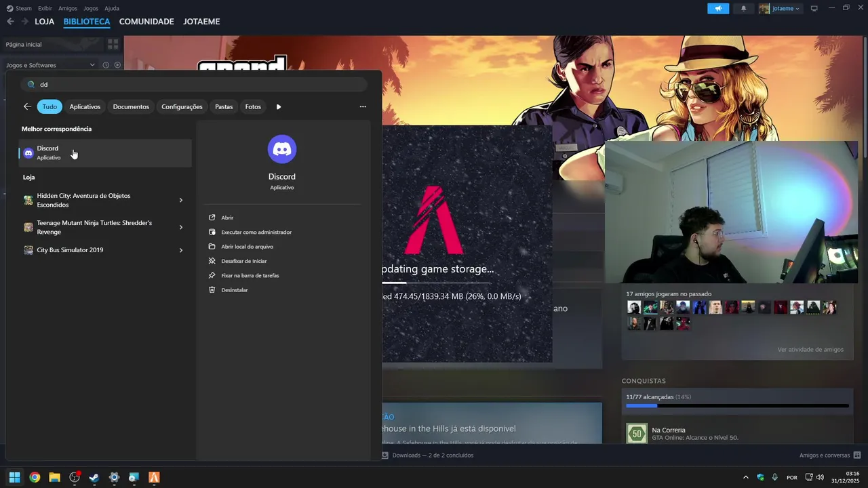This screenshot has width=868, height=488.
Task: Click the search box containing dd
Action: click(194, 85)
